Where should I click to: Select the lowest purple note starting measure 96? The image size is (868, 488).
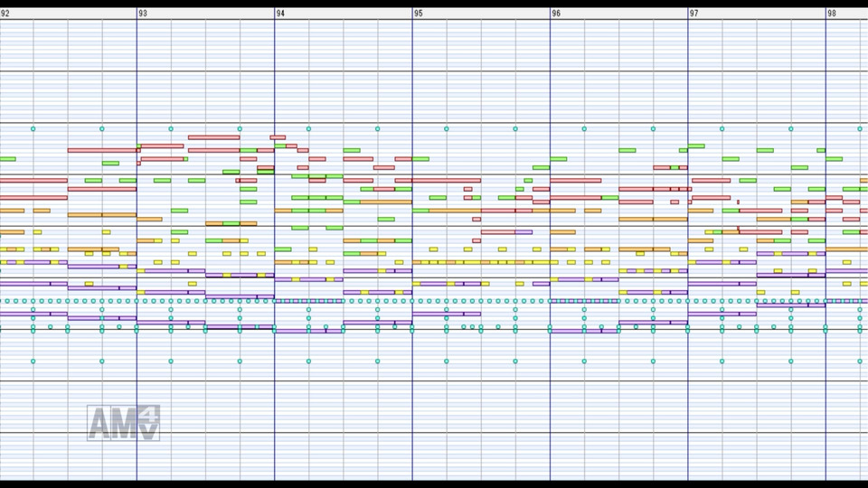[576, 332]
